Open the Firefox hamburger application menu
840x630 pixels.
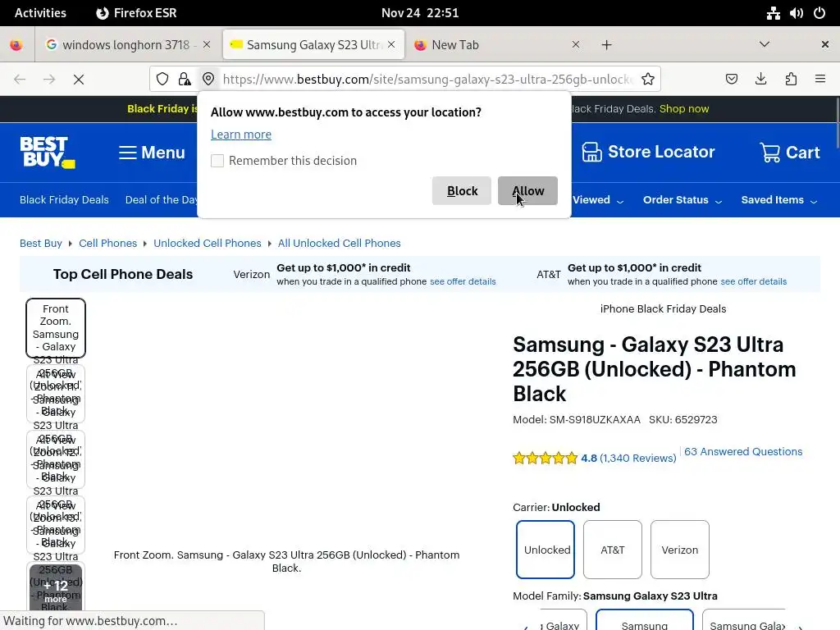[819, 79]
